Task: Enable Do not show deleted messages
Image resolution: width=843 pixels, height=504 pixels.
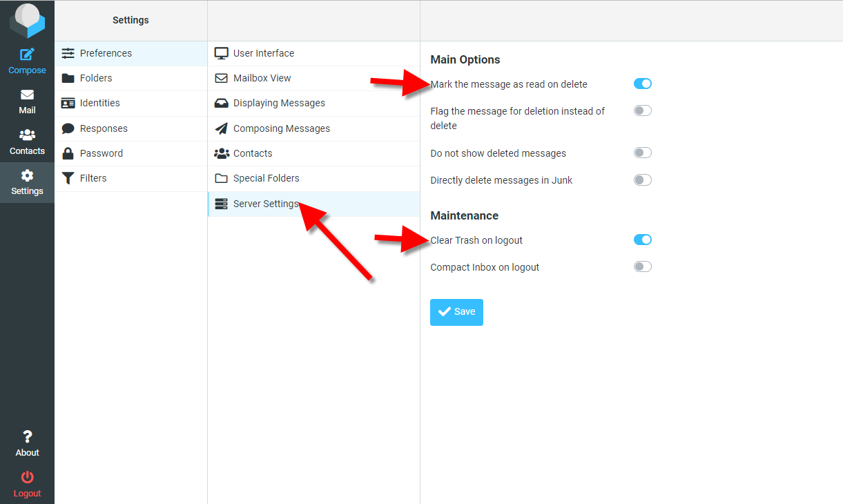Action: tap(643, 153)
